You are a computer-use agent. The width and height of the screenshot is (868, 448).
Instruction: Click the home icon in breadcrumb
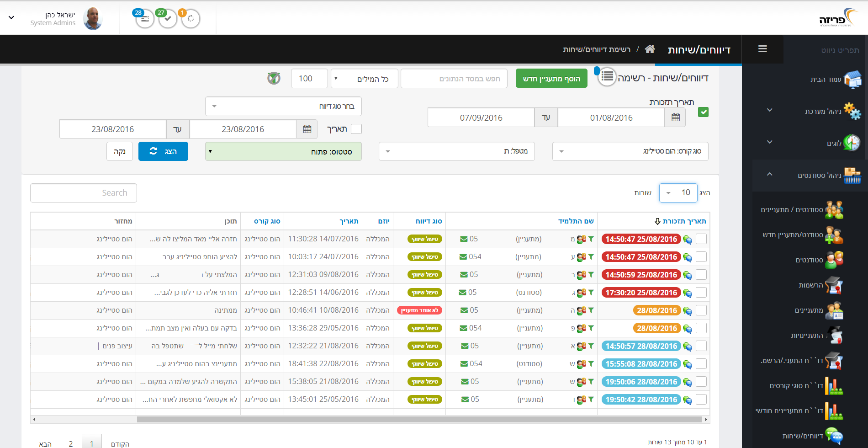click(x=650, y=49)
